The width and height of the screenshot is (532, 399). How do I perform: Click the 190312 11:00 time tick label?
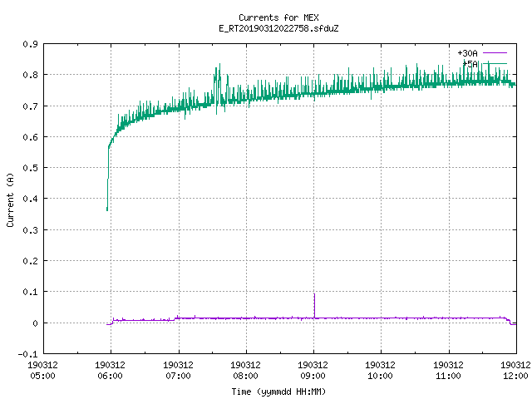click(448, 371)
